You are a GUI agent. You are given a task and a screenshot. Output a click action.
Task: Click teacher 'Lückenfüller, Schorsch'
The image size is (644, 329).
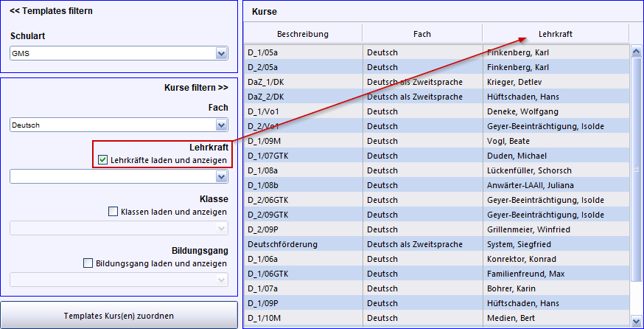tap(529, 170)
